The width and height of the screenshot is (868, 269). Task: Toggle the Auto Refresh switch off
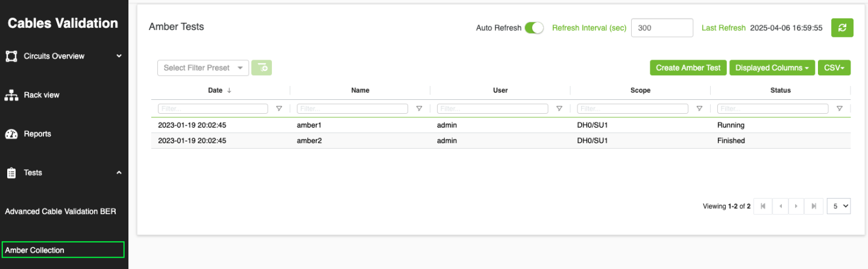[533, 28]
